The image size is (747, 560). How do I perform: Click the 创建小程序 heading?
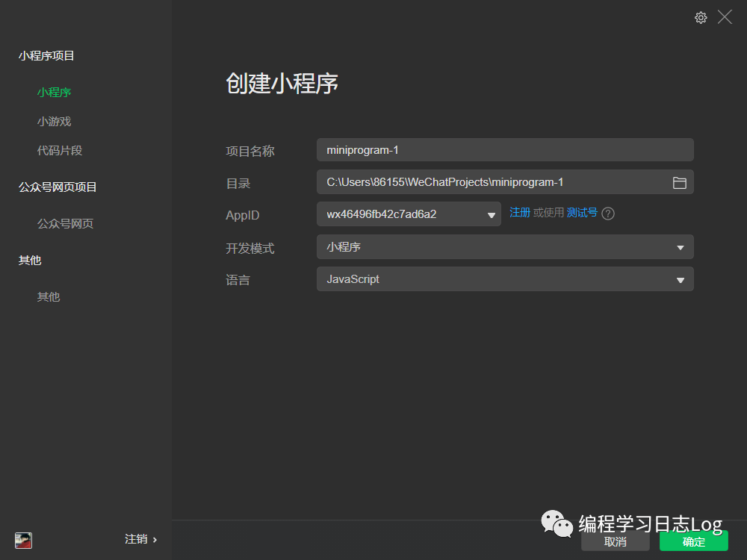click(x=282, y=84)
